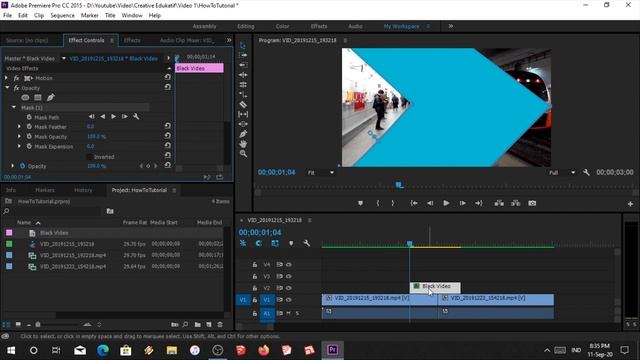Open timeline display settings wrench

pyautogui.click(x=307, y=243)
